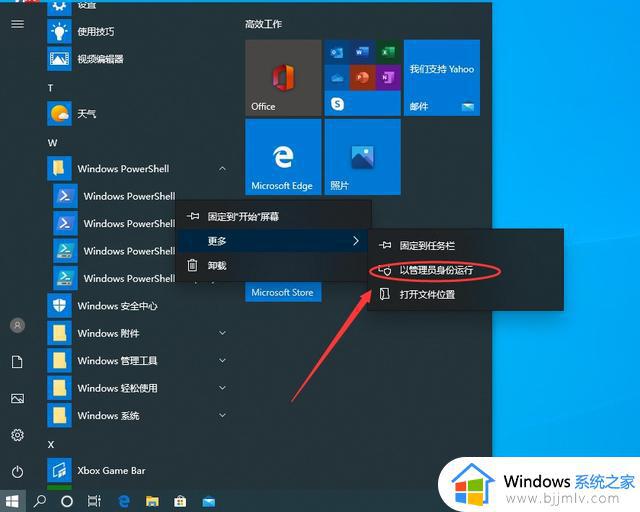Screen dimensions: 640x512
Task: Click the Word icon in Office tile group
Action: (362, 53)
